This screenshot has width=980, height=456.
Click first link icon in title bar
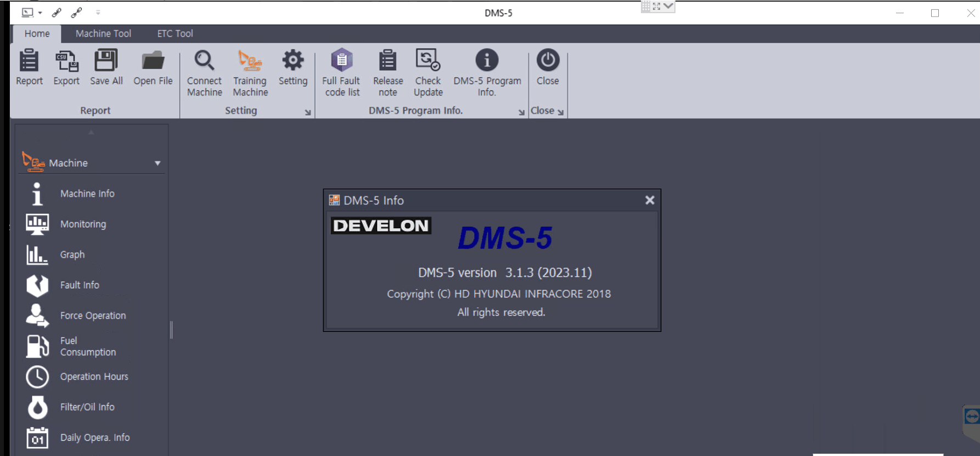click(57, 13)
